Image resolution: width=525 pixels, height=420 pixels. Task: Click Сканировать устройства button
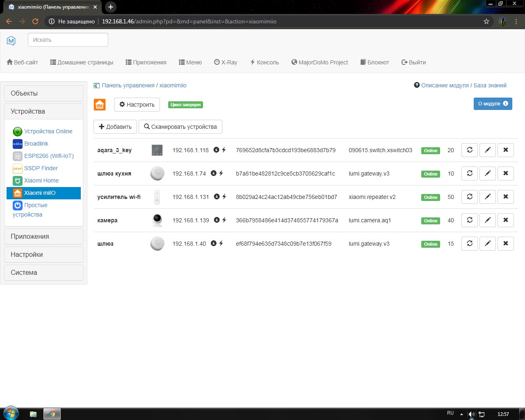click(180, 127)
